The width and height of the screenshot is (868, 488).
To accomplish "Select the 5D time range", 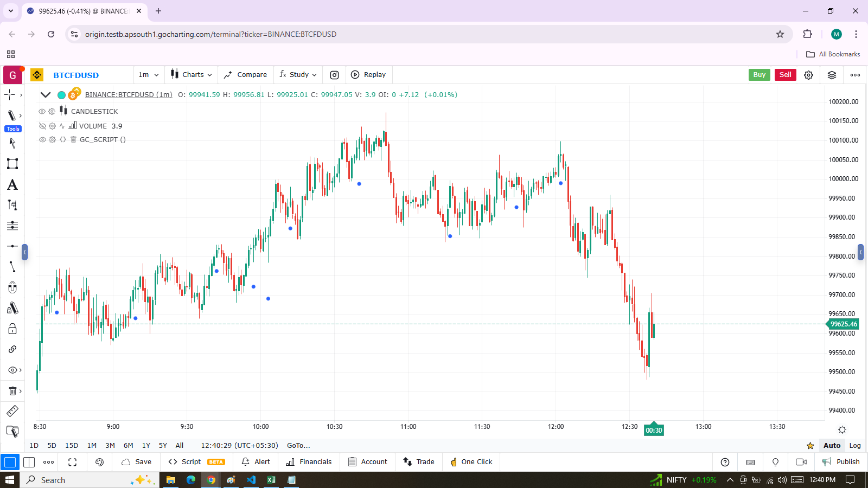I will click(x=52, y=445).
